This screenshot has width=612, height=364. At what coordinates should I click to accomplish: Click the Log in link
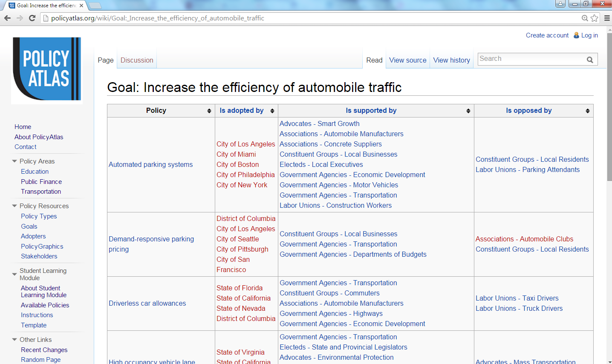click(589, 35)
